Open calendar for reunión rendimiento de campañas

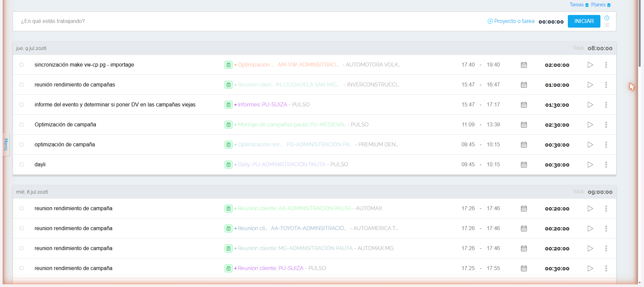pos(524,85)
